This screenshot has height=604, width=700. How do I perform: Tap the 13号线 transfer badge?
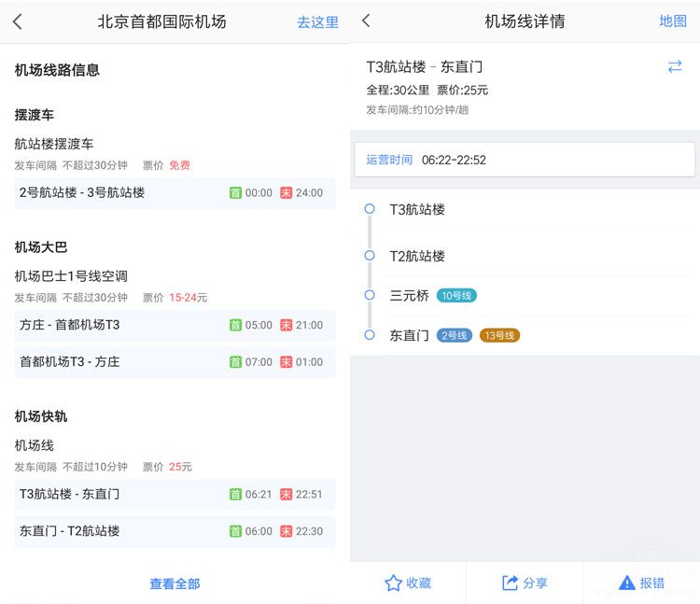coord(499,335)
